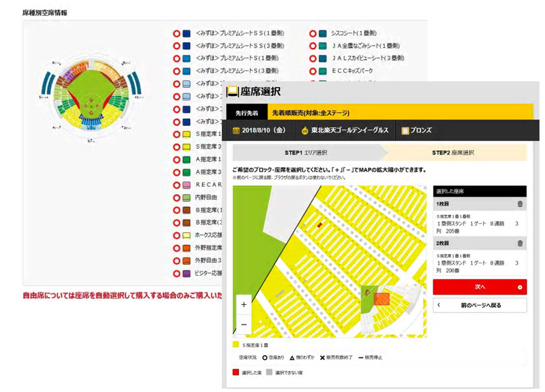Go to STEP1 エリア選択
Viewport: 545px width, 392px height.
(306, 152)
